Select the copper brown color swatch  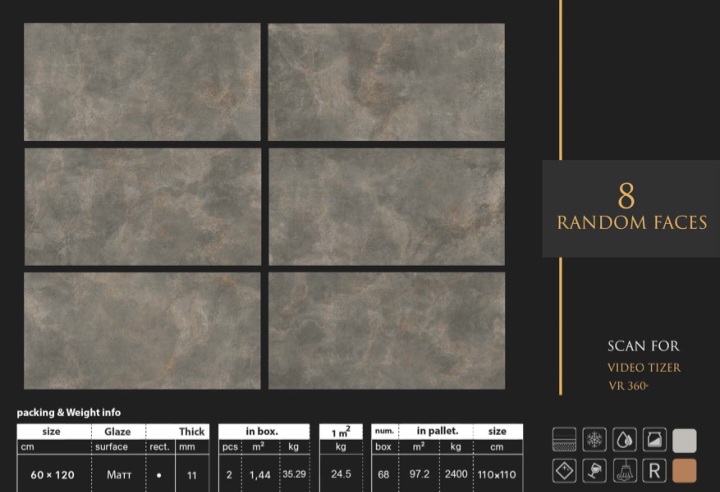pyautogui.click(x=685, y=470)
